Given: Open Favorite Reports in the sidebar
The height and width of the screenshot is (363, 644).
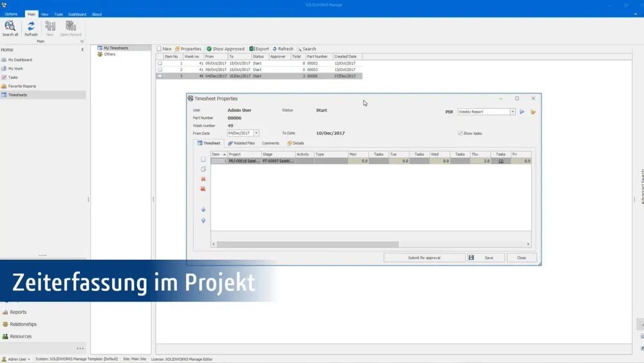Looking at the screenshot, I should click(x=22, y=86).
